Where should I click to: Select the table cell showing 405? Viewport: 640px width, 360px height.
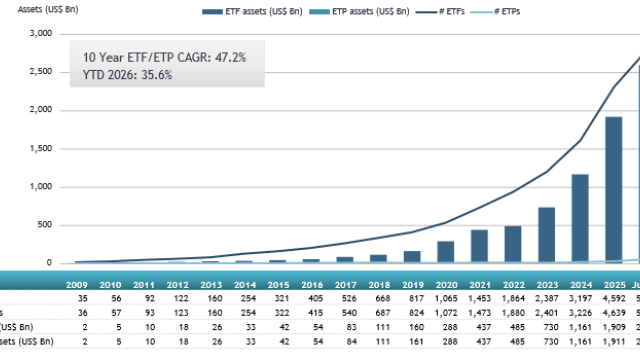(316, 299)
